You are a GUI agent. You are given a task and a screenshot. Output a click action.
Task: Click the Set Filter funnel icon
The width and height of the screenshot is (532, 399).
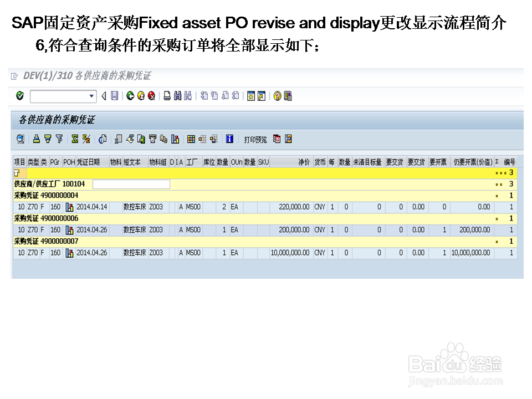59,139
